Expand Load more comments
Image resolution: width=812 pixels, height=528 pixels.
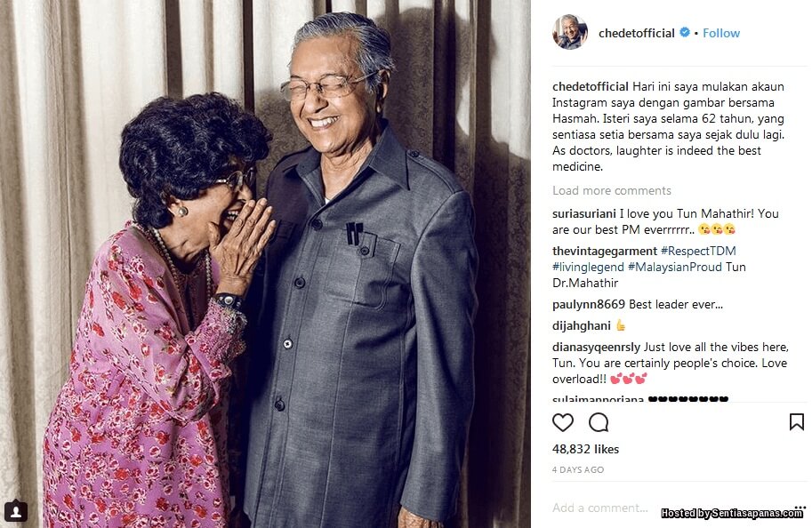click(612, 190)
